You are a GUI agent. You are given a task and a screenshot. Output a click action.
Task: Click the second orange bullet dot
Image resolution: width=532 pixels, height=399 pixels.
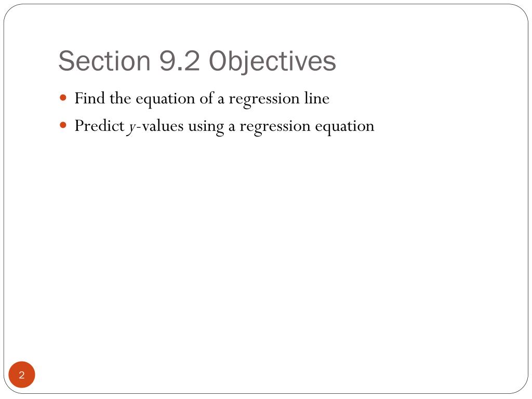point(63,125)
